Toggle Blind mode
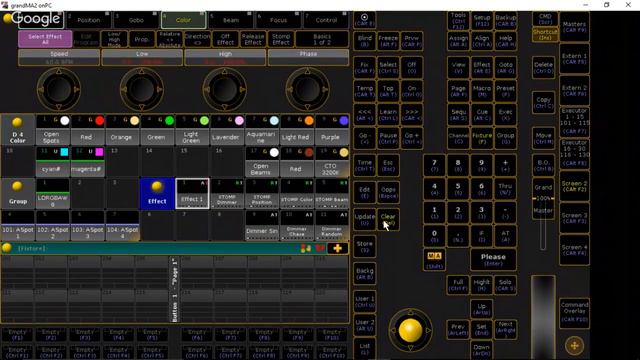The width and height of the screenshot is (640, 360). 364,41
